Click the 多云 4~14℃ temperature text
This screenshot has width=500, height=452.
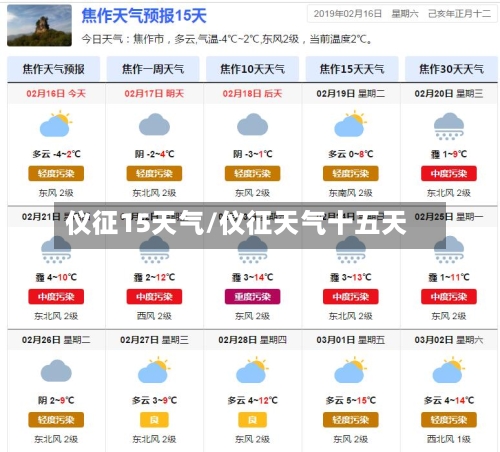(x=449, y=400)
